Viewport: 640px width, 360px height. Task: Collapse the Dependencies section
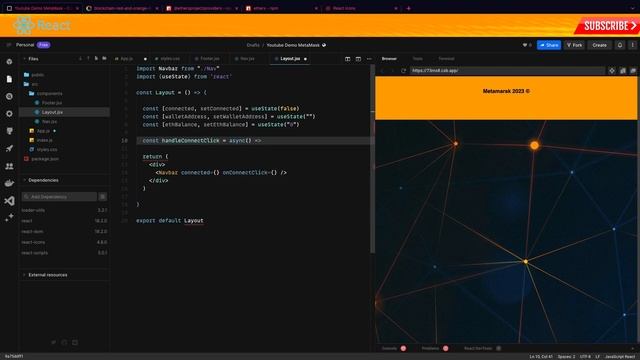point(24,180)
